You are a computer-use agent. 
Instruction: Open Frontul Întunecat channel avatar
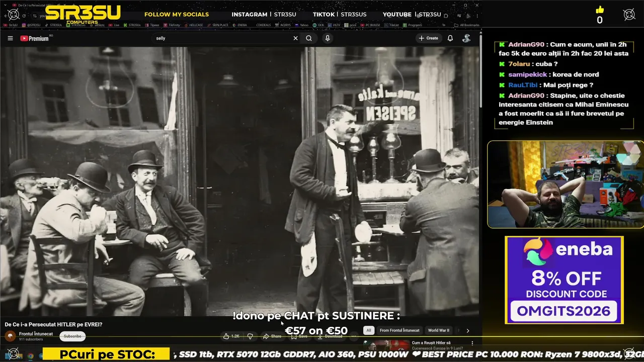coord(10,336)
